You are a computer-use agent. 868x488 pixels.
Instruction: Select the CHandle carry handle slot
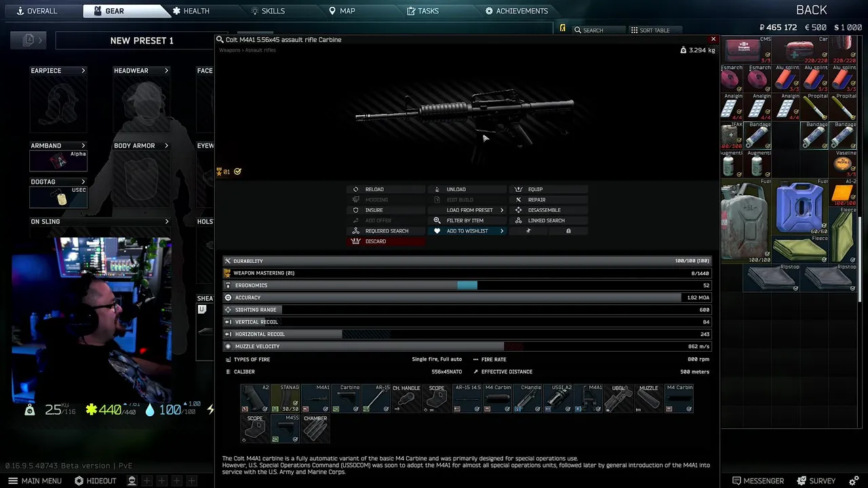point(528,399)
